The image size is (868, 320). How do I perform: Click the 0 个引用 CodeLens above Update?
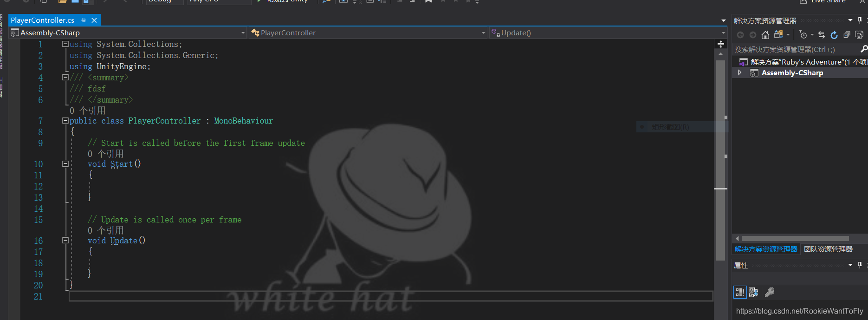click(x=106, y=230)
